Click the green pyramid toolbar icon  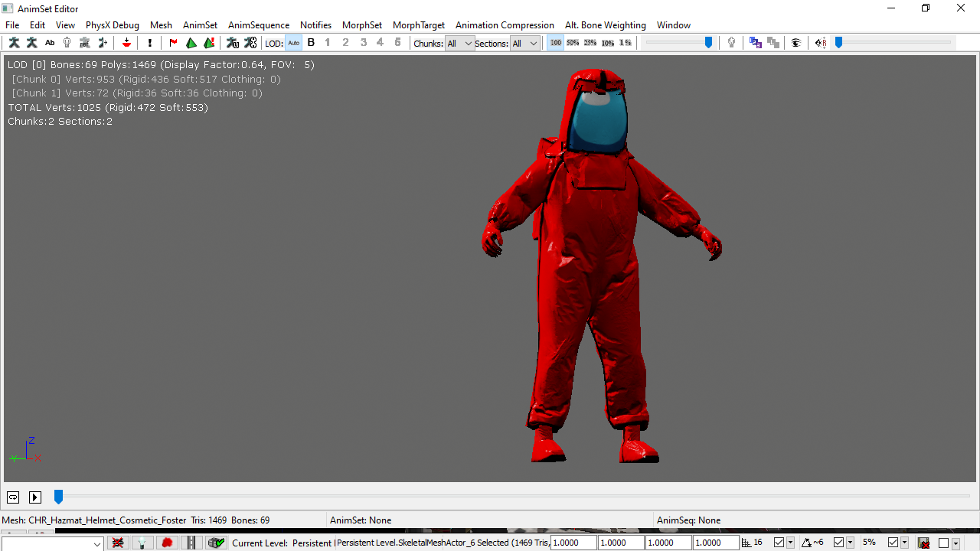[x=191, y=43]
